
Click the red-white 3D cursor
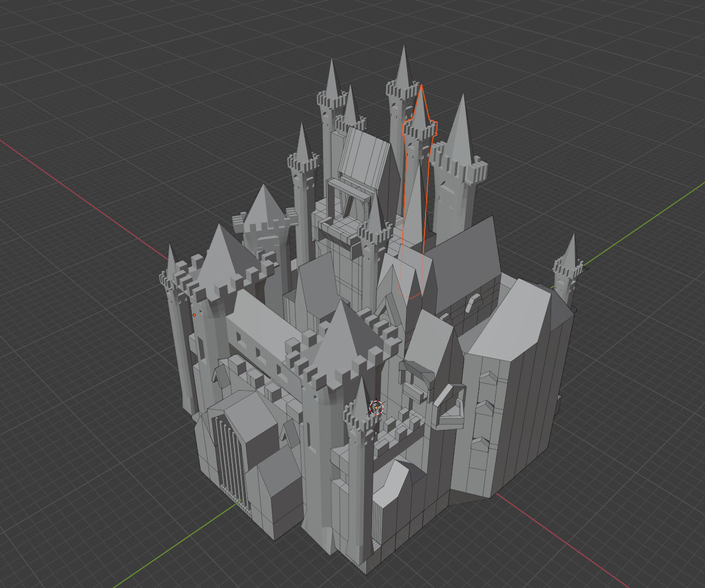[376, 408]
